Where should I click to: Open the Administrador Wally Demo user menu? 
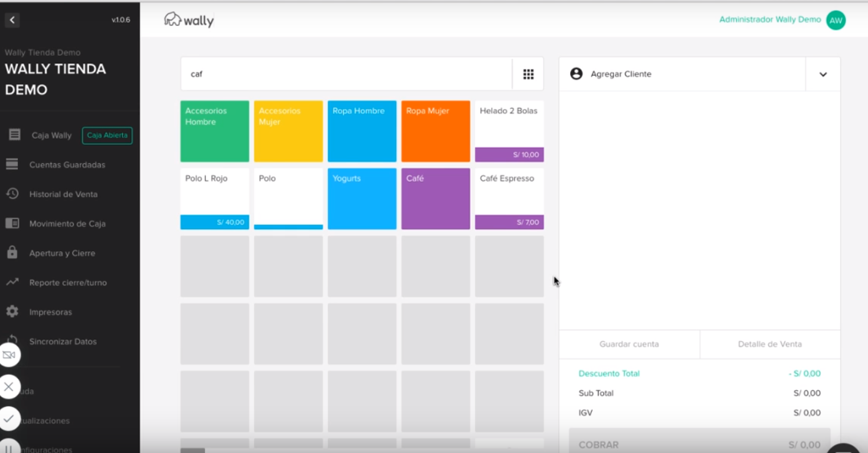(x=770, y=20)
